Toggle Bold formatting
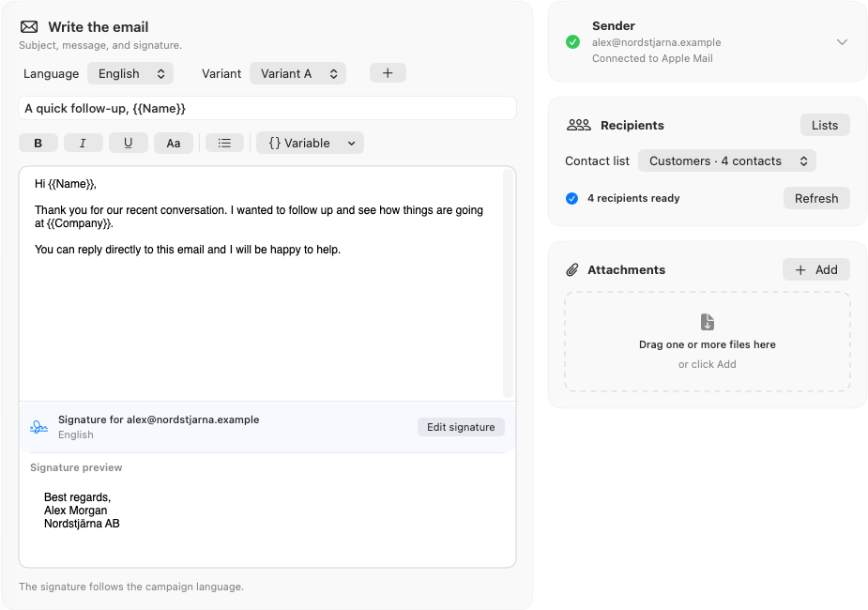The image size is (868, 610). tap(38, 143)
